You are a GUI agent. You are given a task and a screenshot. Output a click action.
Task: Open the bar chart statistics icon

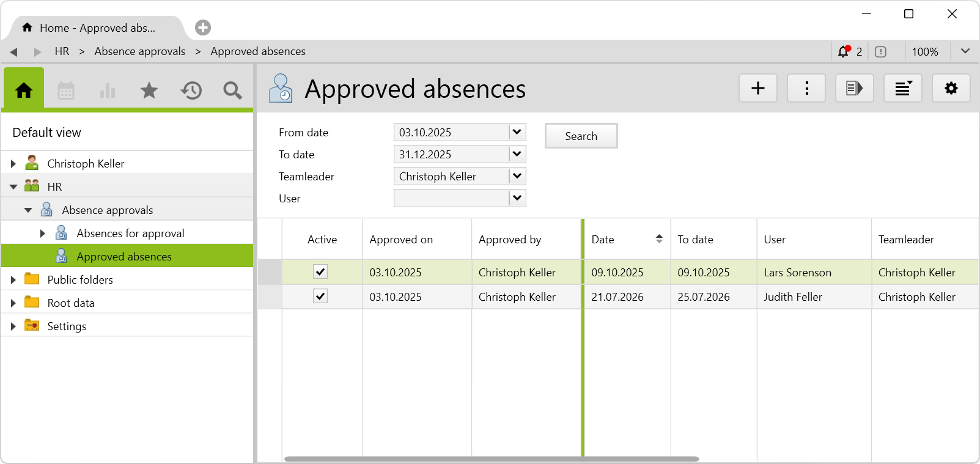coord(108,91)
